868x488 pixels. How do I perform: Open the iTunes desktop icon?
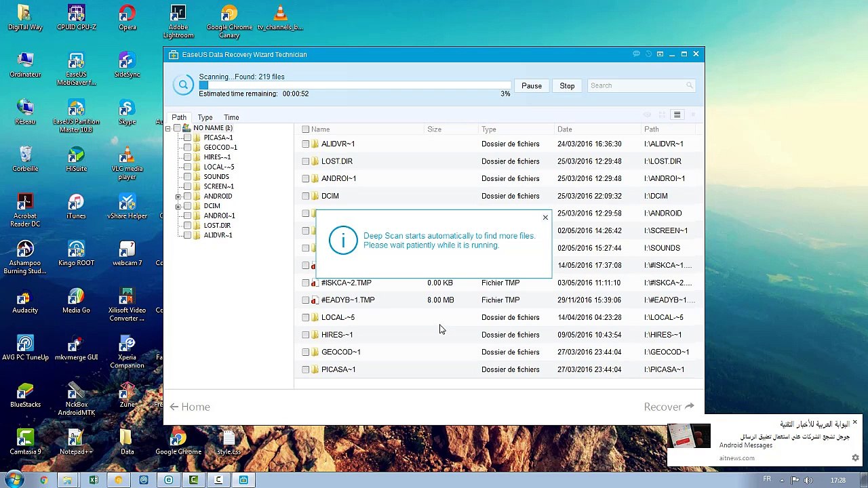tap(76, 207)
